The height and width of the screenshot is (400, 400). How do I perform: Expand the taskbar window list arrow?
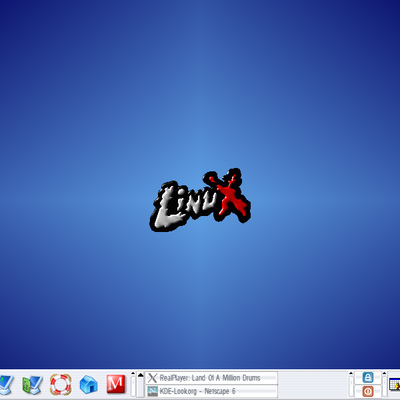click(141, 375)
